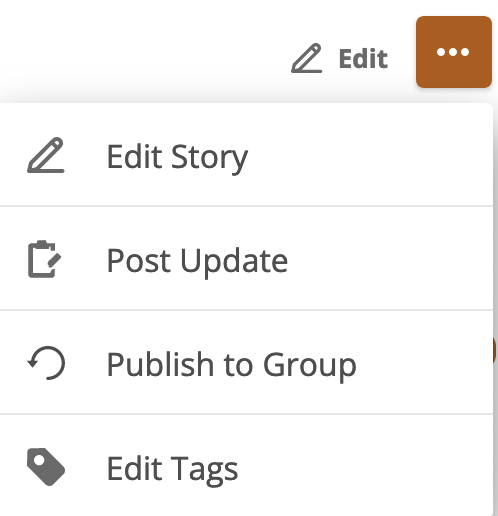Click the circular arrow icon for Publish to Group
The width and height of the screenshot is (498, 516).
pos(46,363)
